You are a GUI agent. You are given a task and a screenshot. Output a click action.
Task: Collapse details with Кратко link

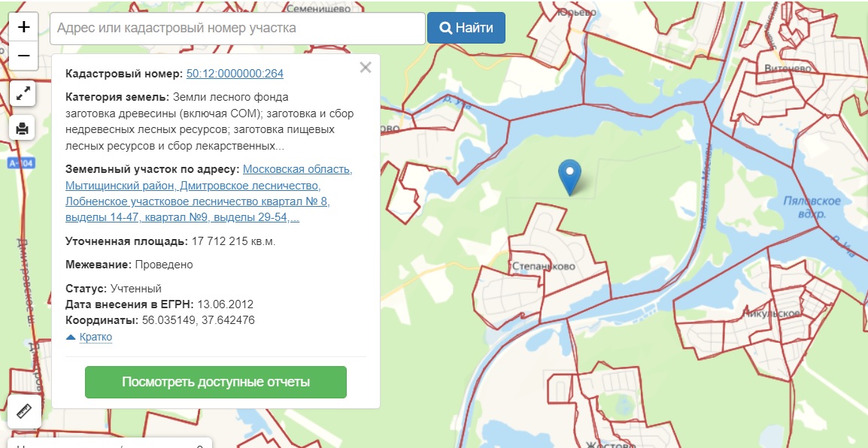(x=96, y=337)
